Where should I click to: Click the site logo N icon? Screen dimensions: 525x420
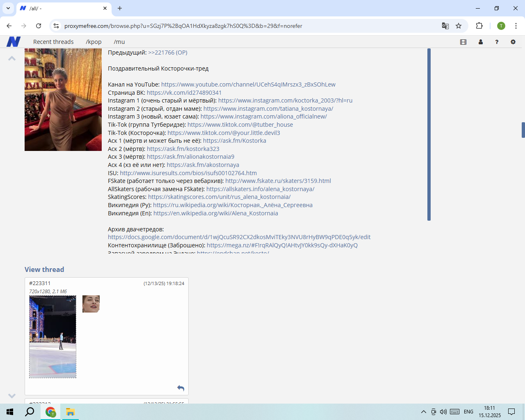(14, 41)
